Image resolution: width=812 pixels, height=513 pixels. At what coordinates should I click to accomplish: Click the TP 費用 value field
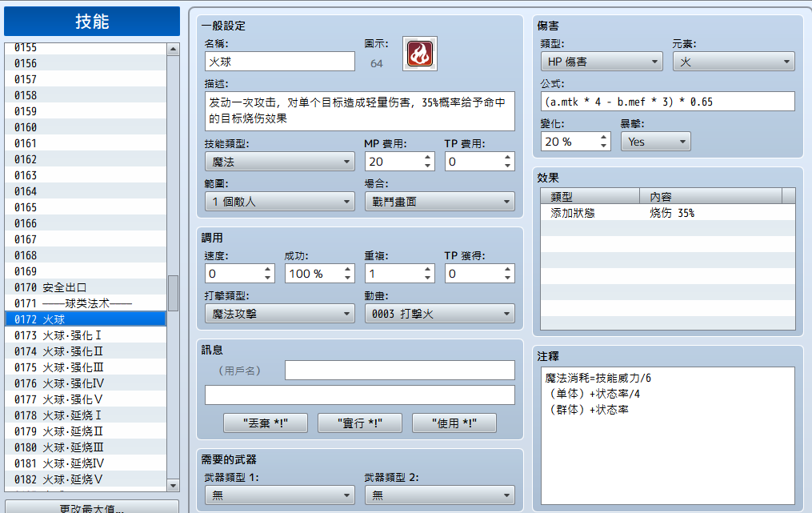(x=474, y=162)
